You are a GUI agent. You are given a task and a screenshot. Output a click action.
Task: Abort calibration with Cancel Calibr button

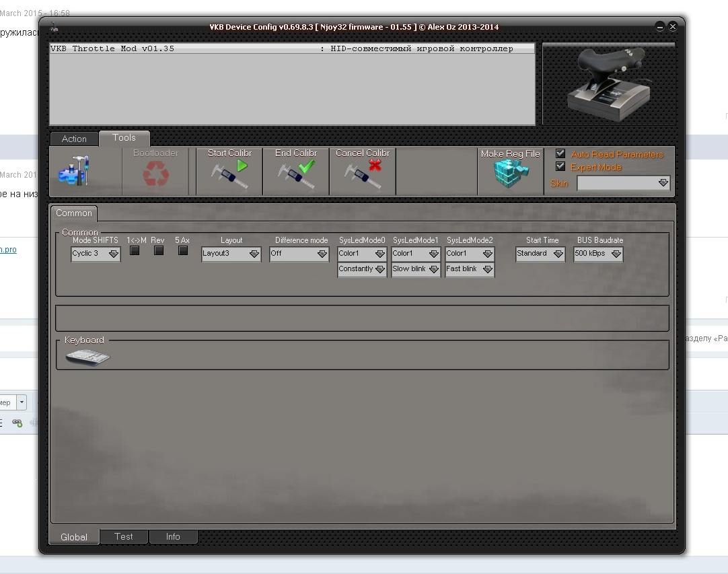363,172
